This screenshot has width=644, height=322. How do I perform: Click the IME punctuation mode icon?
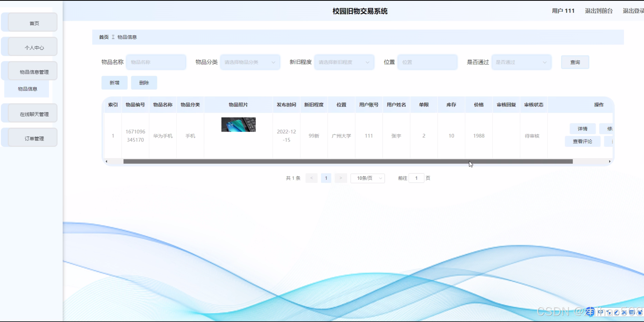point(608,312)
